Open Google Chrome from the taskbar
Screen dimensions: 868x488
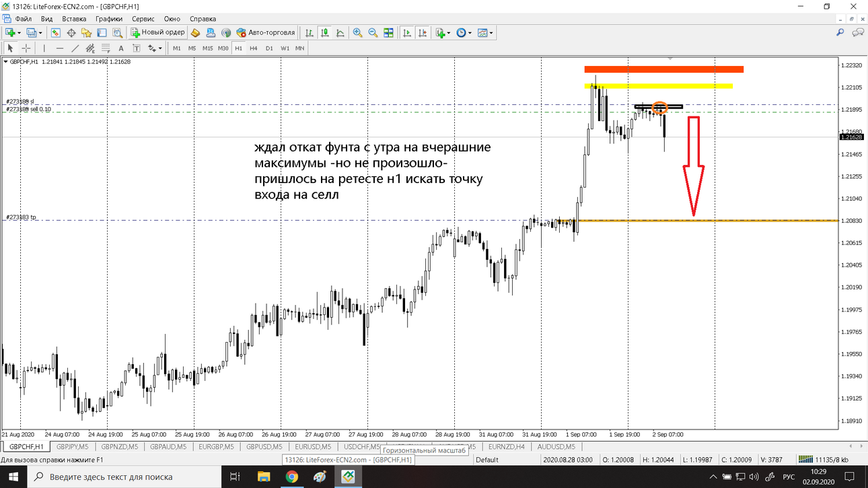pos(291,477)
